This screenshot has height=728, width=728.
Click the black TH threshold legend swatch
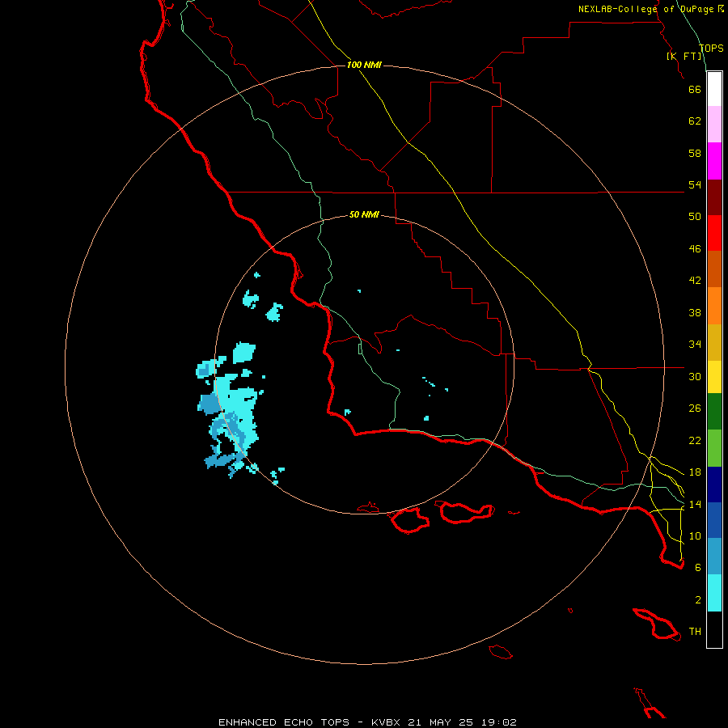714,629
